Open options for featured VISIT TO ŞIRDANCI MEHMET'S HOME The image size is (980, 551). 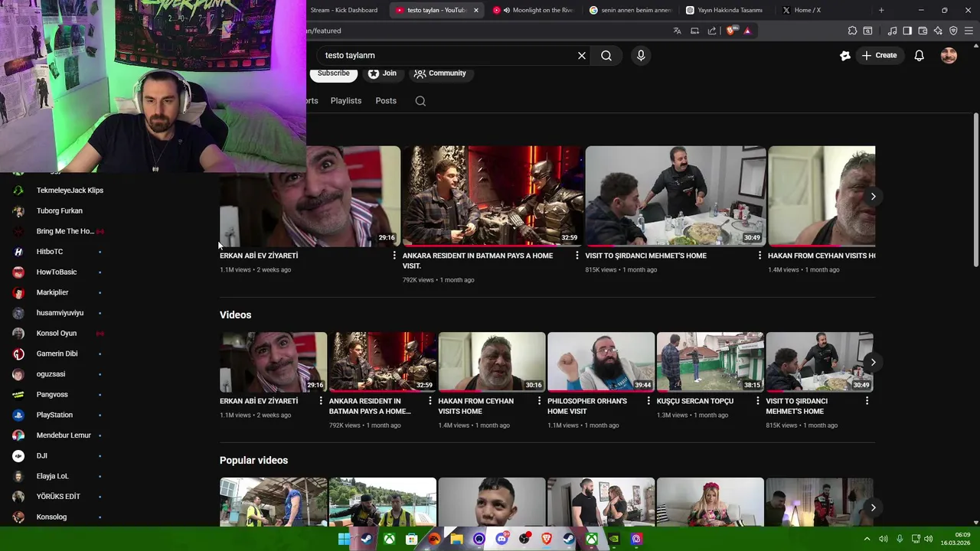click(x=759, y=256)
